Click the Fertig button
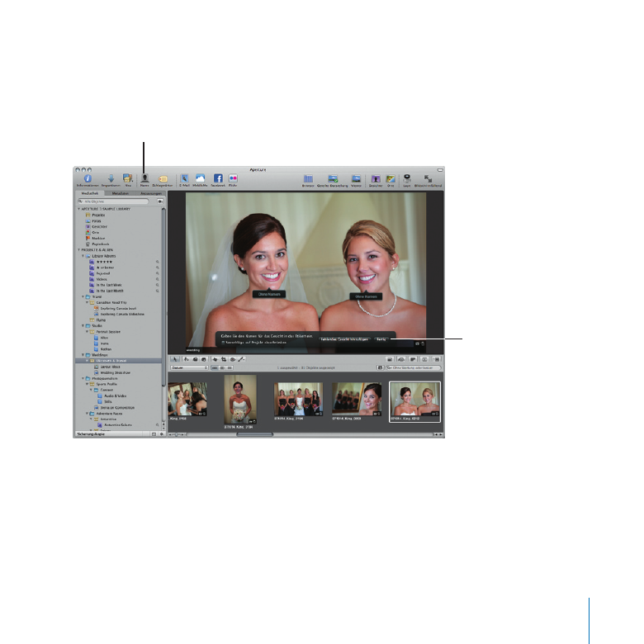 click(x=381, y=339)
